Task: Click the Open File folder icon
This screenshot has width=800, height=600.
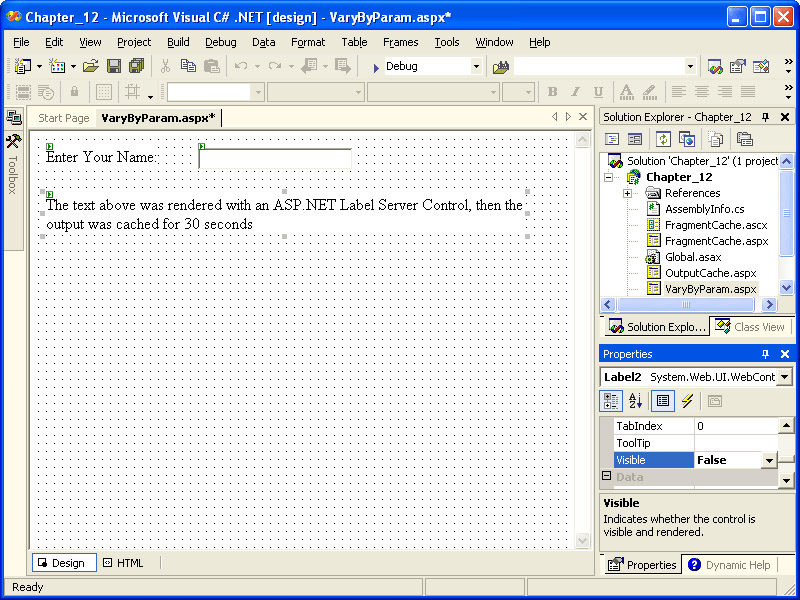Action: pyautogui.click(x=90, y=66)
